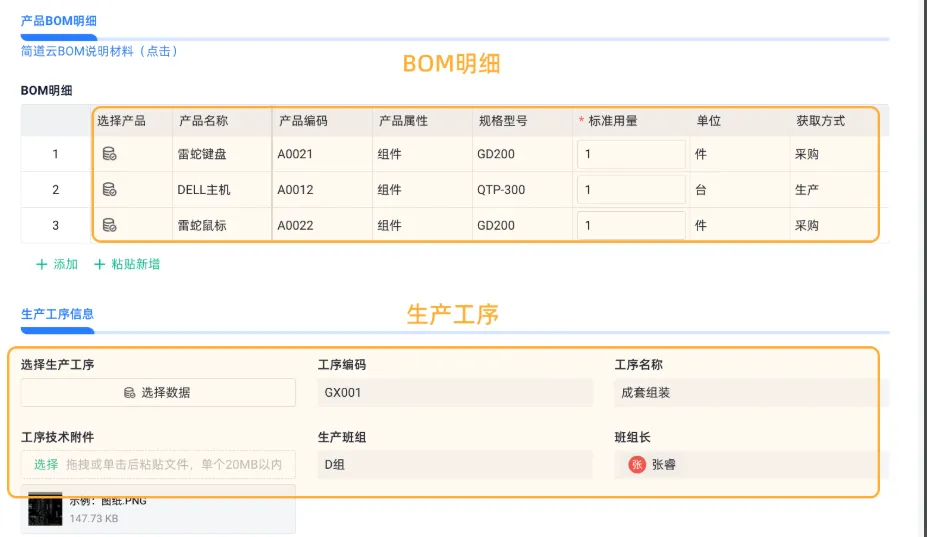Click the select-product icon for 雷蛇键盘 row
927x537 pixels.
click(109, 154)
